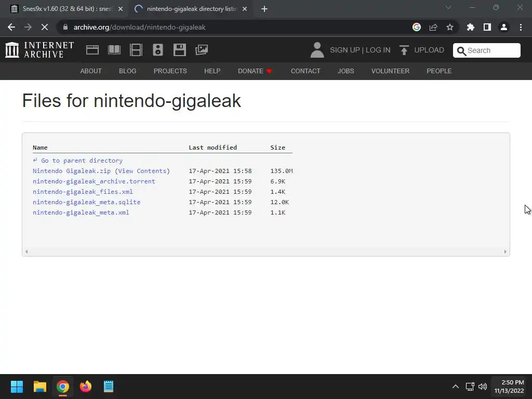Screen dimensions: 532x399
Task: Open the network tray icon
Action: (x=470, y=387)
